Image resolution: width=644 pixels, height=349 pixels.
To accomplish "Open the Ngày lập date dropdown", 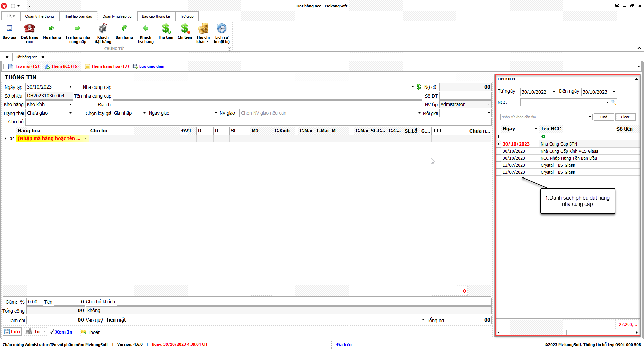I will pyautogui.click(x=70, y=87).
